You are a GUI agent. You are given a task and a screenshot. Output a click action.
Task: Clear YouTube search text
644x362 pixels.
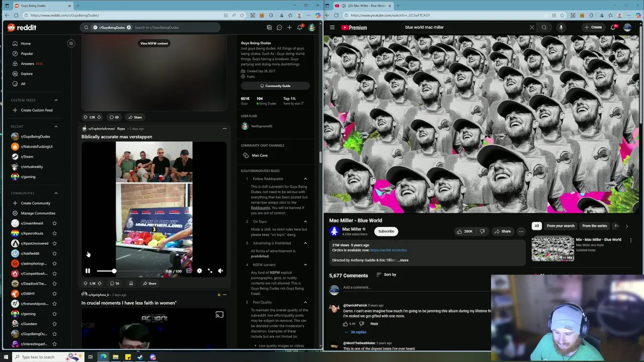tap(532, 28)
